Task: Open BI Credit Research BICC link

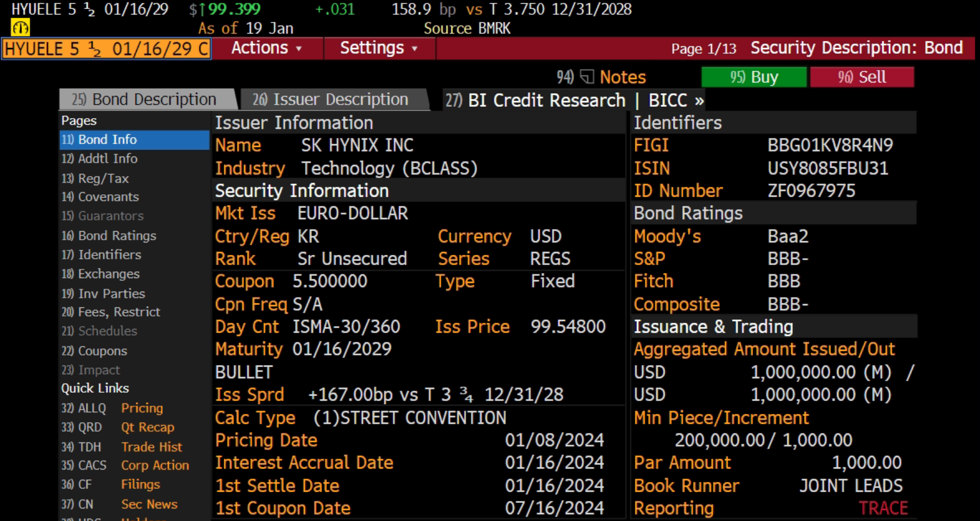Action: pos(574,101)
